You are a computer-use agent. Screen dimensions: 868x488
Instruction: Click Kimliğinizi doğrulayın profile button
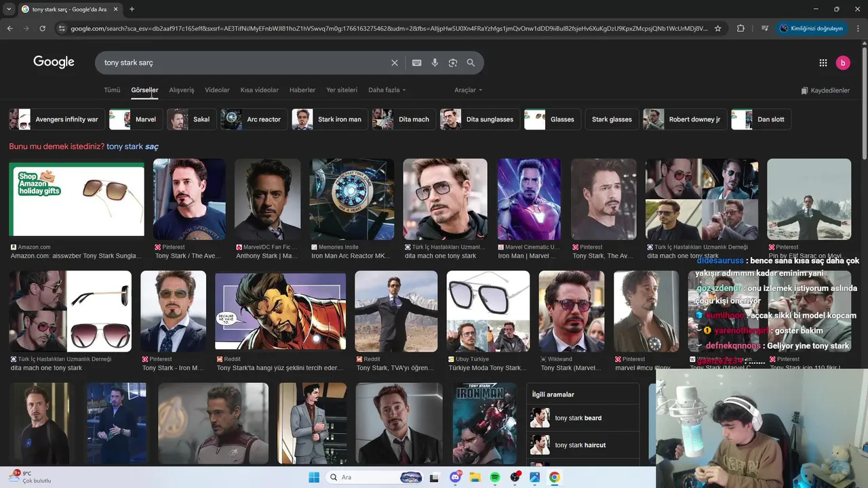(x=811, y=28)
